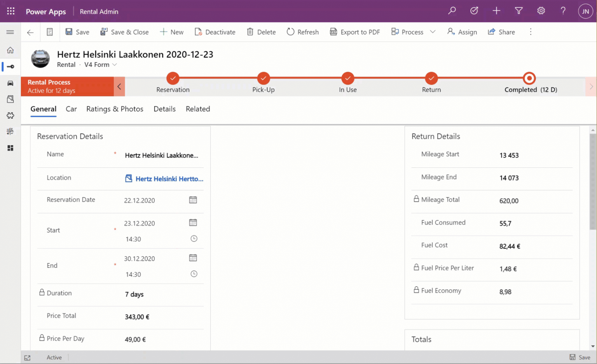The width and height of the screenshot is (597, 364).
Task: Click the Rental Process label
Action: point(49,82)
